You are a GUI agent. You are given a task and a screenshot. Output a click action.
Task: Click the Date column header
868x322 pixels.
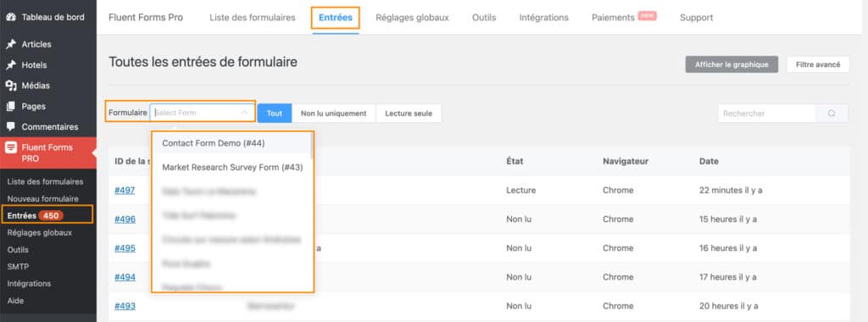709,162
